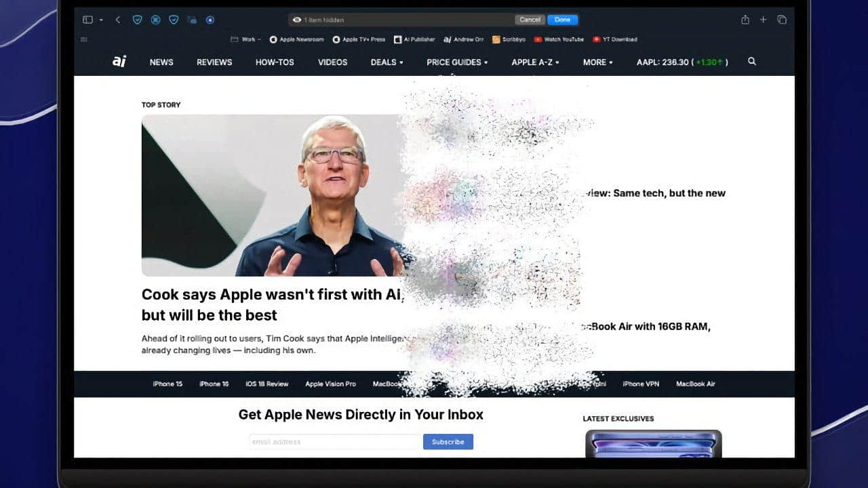Open the REVIEWS menu item
Screen dimensions: 868x488
tap(214, 62)
